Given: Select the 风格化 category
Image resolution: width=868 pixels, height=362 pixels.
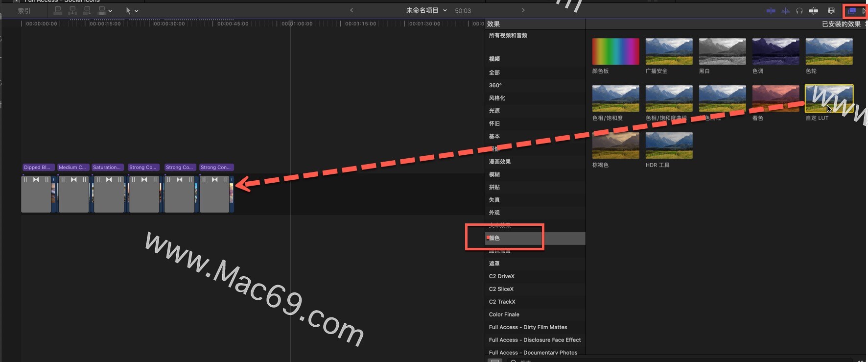Looking at the screenshot, I should (535, 98).
